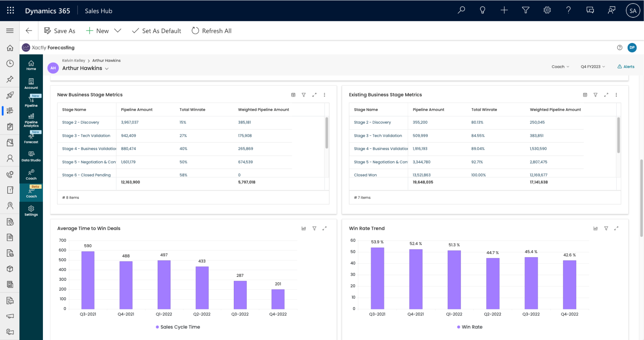Screen dimensions: 644x340
Task: Open the New button dropdown arrow
Action: point(118,31)
